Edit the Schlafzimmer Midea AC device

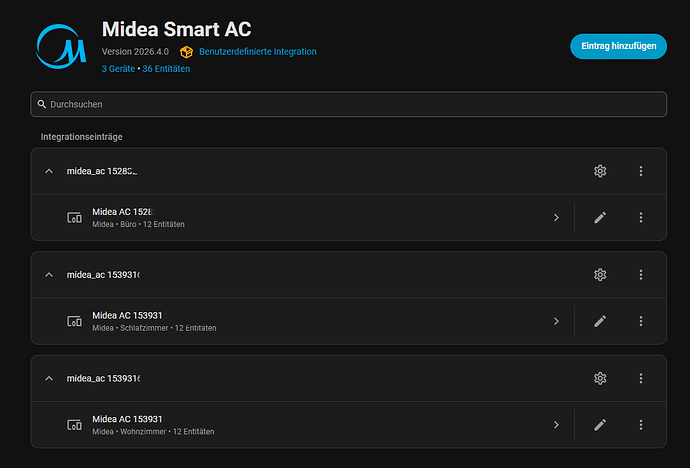pyautogui.click(x=600, y=321)
